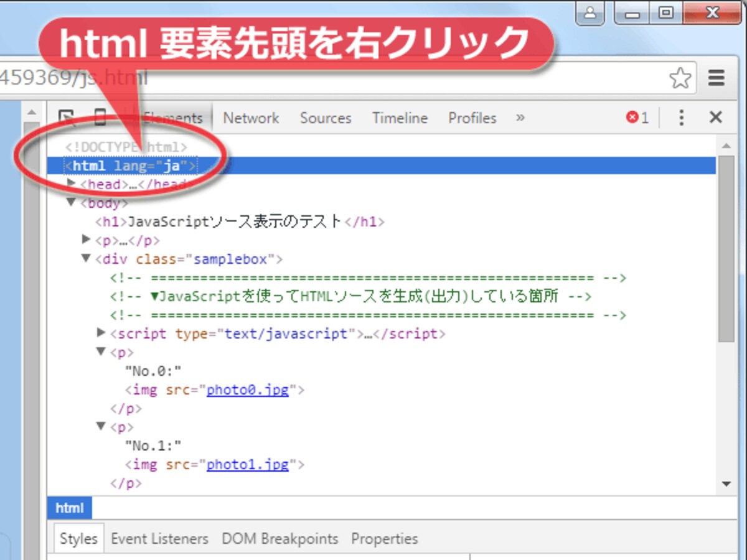Expand the script text/javascript node

point(101,333)
